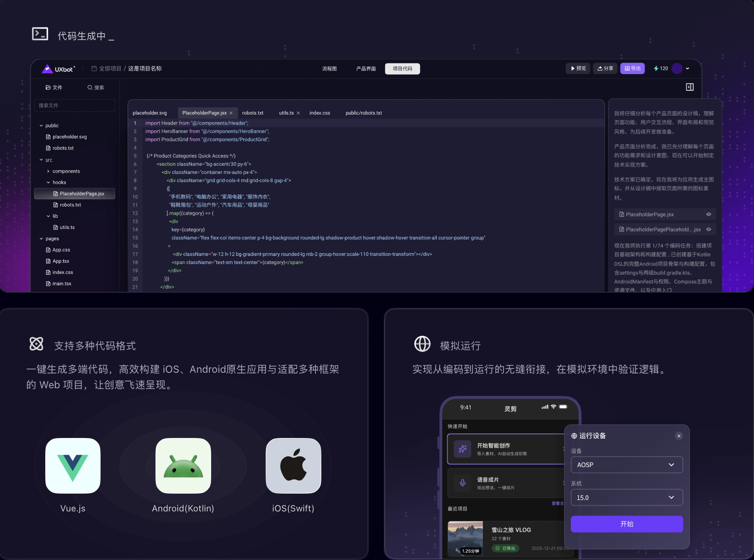This screenshot has height=560, width=754.
Task: Switch to the 流程图 tab
Action: pos(329,69)
